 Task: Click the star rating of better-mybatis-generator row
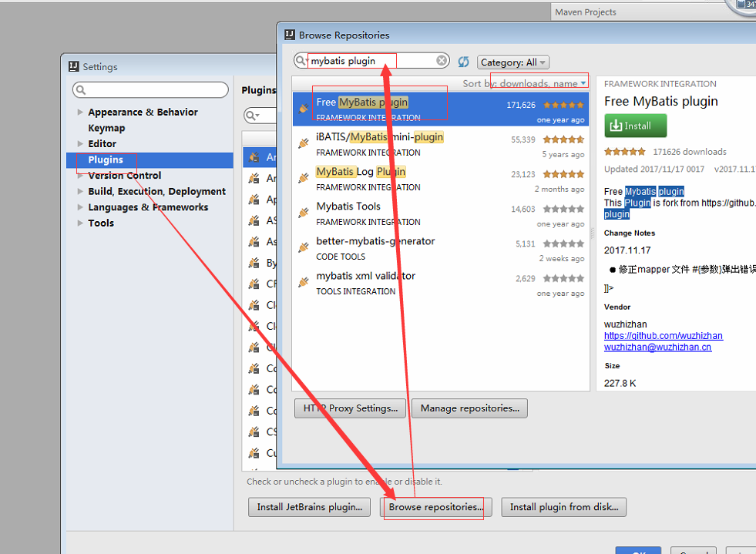click(563, 243)
